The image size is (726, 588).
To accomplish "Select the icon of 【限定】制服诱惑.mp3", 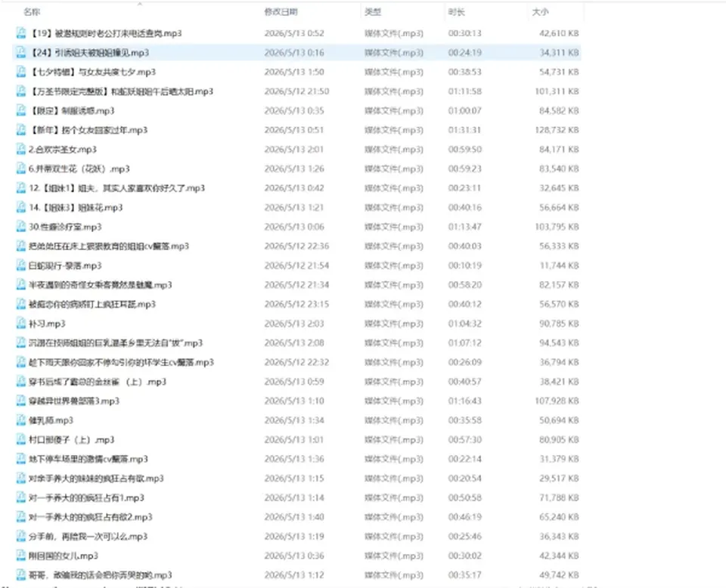I will (x=21, y=110).
